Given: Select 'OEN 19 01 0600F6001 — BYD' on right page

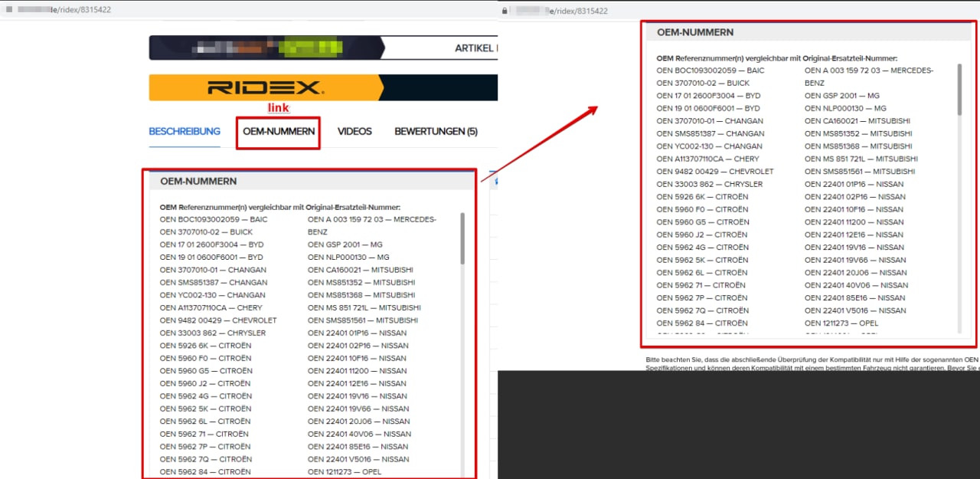Looking at the screenshot, I should (708, 108).
